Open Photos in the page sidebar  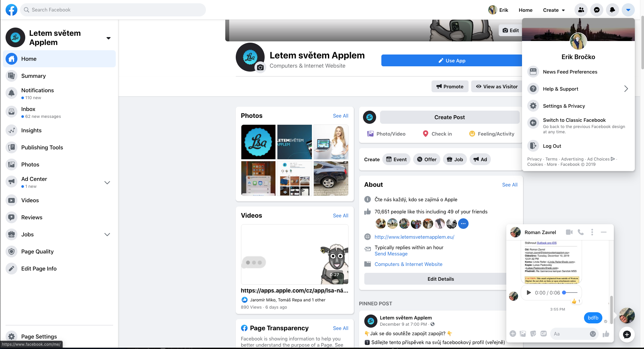59,164
